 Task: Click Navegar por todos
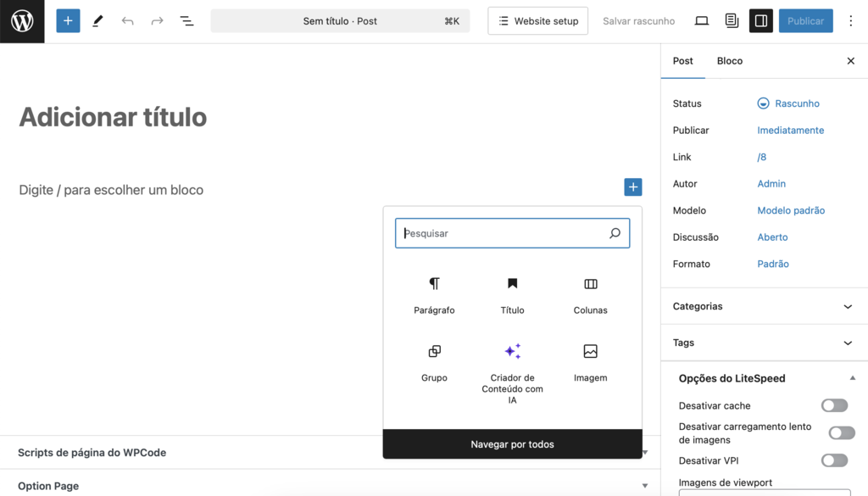(x=512, y=443)
